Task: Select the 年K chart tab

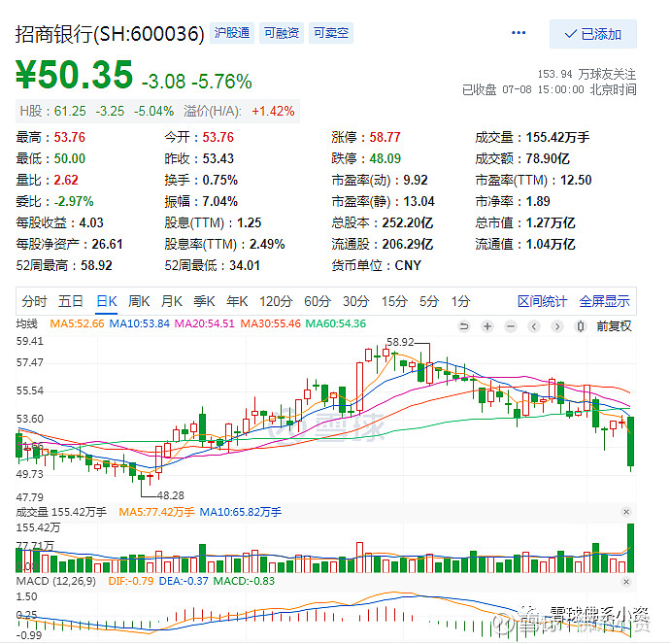Action: 237,301
